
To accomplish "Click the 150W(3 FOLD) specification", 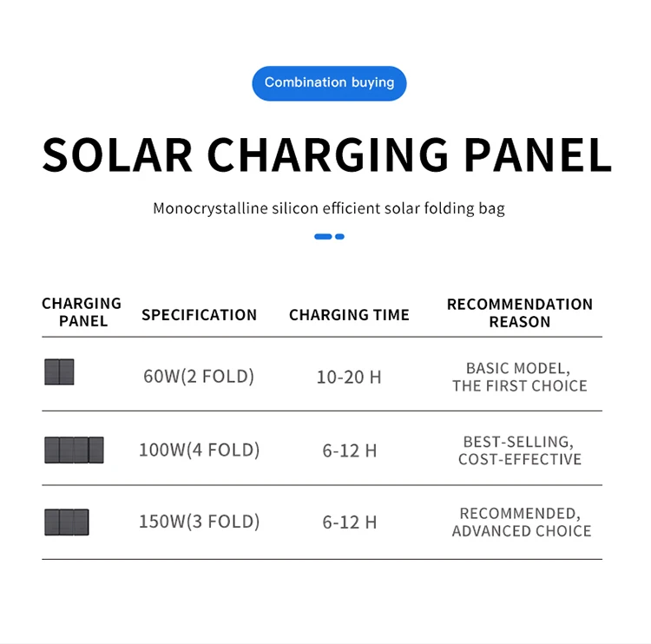I will click(x=199, y=522).
